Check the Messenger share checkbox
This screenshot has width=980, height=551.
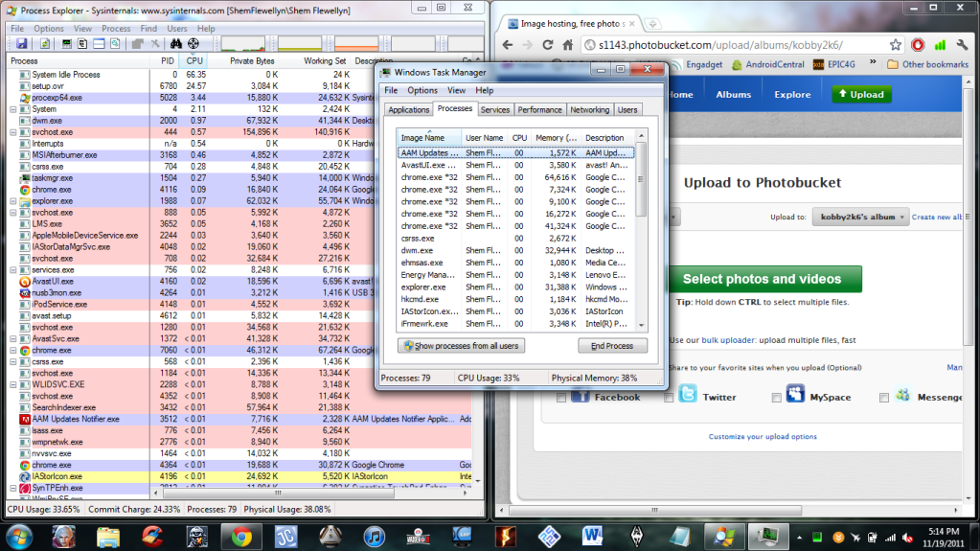(x=884, y=398)
